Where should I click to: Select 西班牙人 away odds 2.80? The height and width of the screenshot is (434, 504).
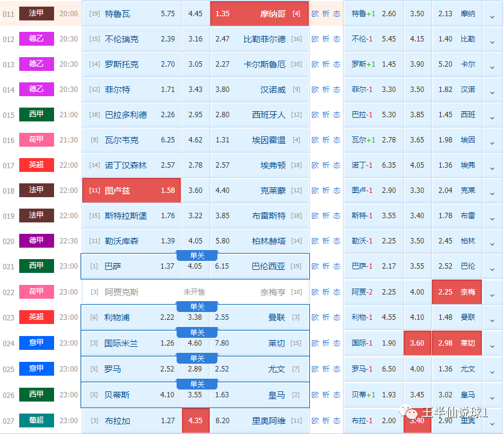[260, 115]
